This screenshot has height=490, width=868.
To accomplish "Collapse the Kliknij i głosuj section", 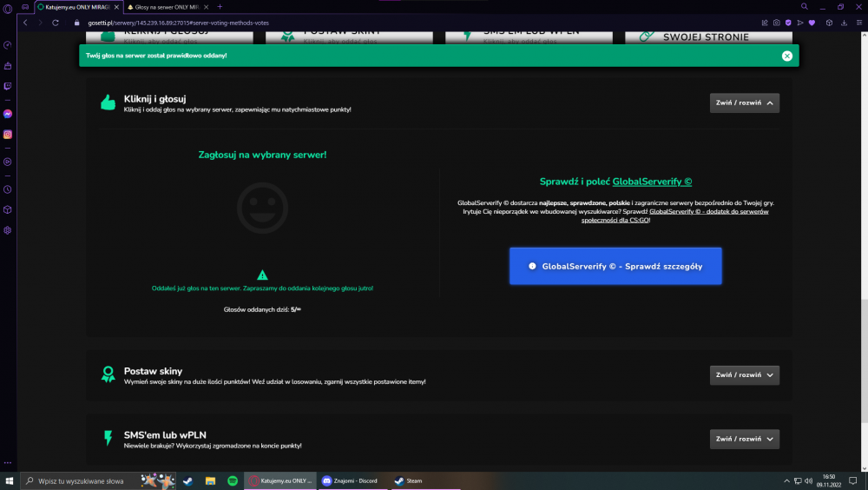I will [745, 103].
